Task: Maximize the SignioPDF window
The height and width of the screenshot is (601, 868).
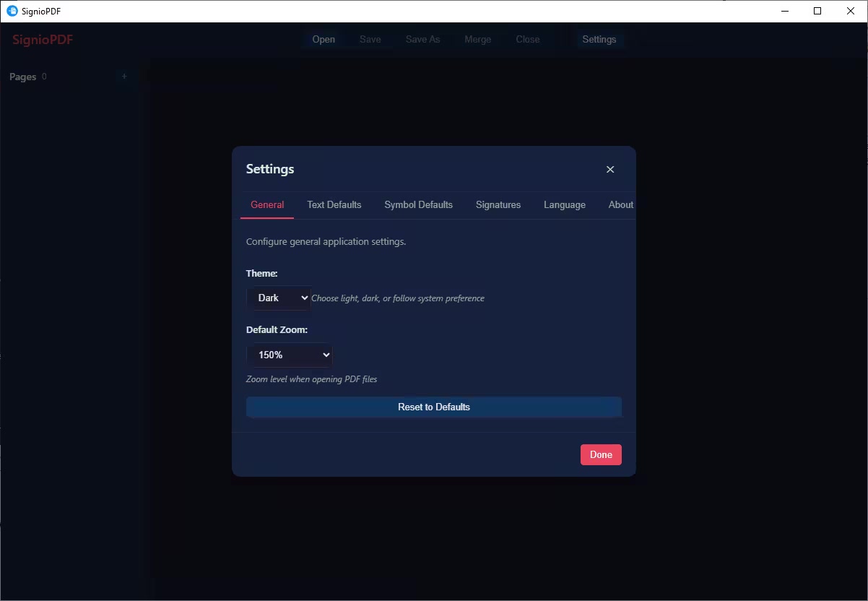Action: (817, 11)
